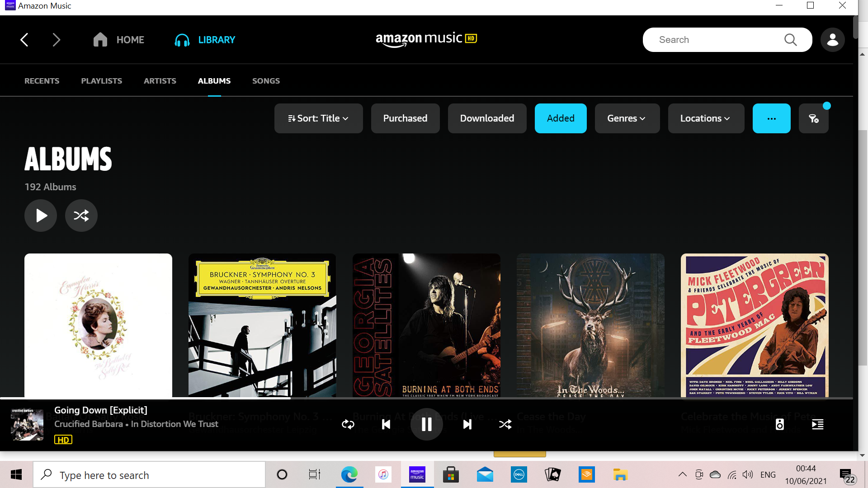Toggle the Downloaded filter

(487, 118)
